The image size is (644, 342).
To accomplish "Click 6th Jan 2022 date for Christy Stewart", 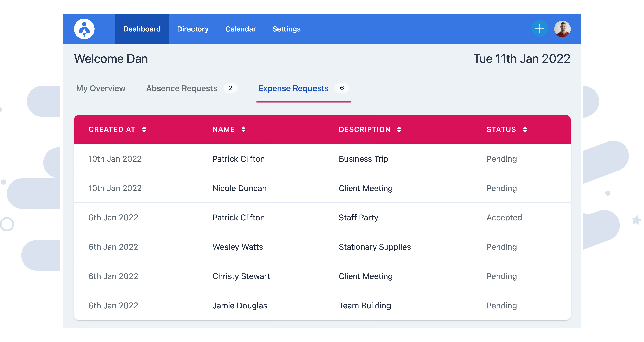I will 113,276.
